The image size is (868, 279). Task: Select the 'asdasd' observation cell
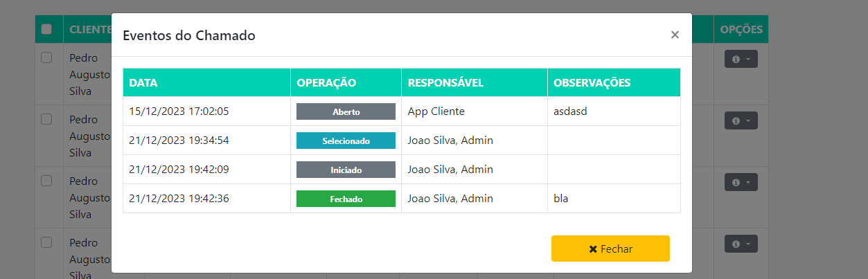(x=570, y=111)
